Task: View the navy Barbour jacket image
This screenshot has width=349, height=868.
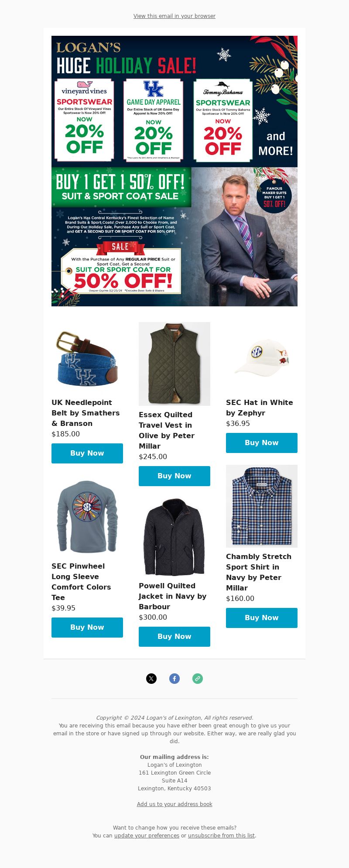Action: (174, 537)
